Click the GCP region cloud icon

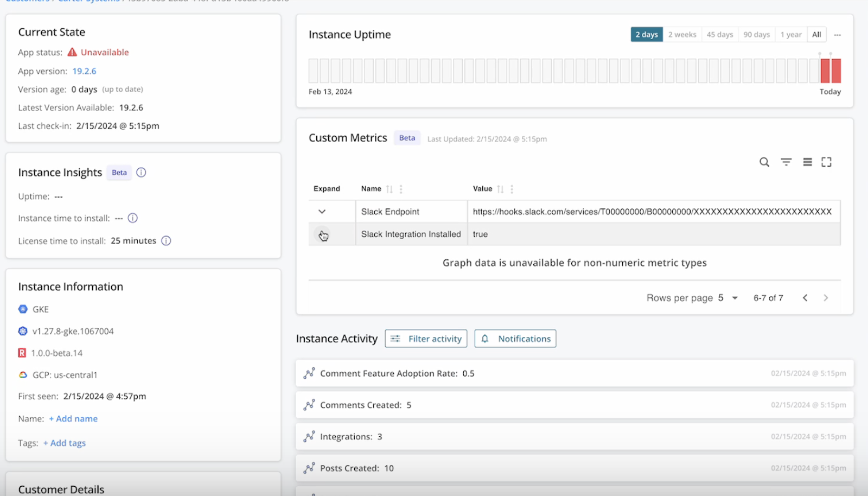(22, 374)
